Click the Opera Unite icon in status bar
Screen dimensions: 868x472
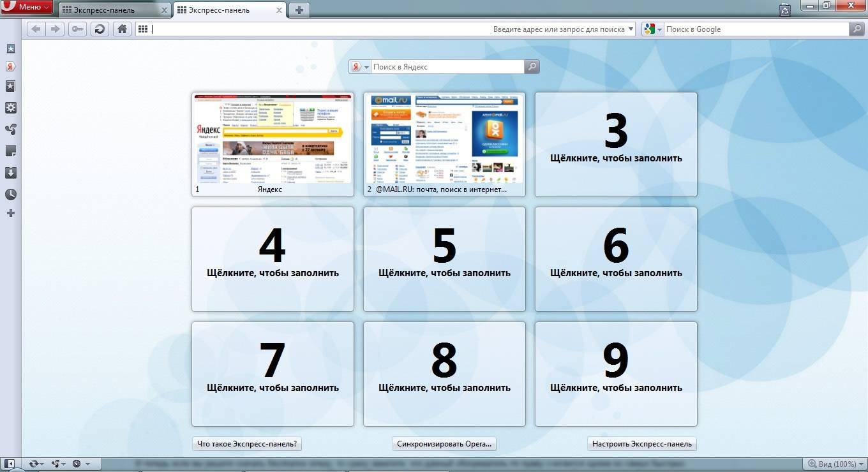tap(55, 464)
